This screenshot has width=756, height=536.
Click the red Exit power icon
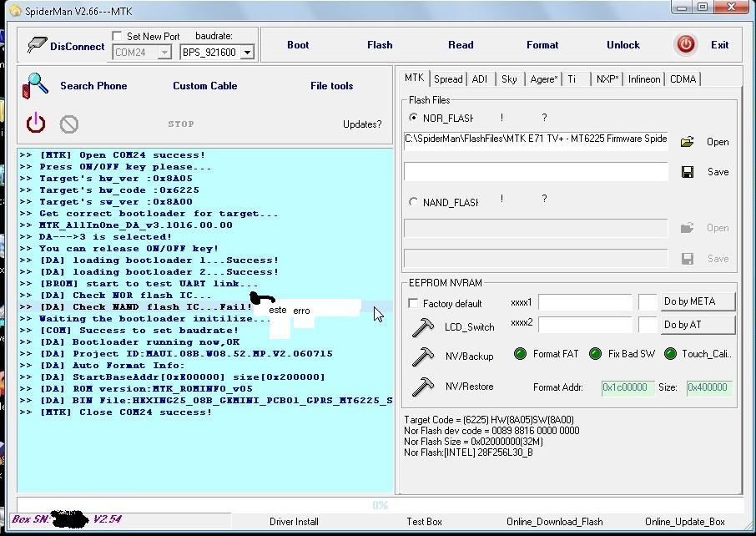click(686, 44)
